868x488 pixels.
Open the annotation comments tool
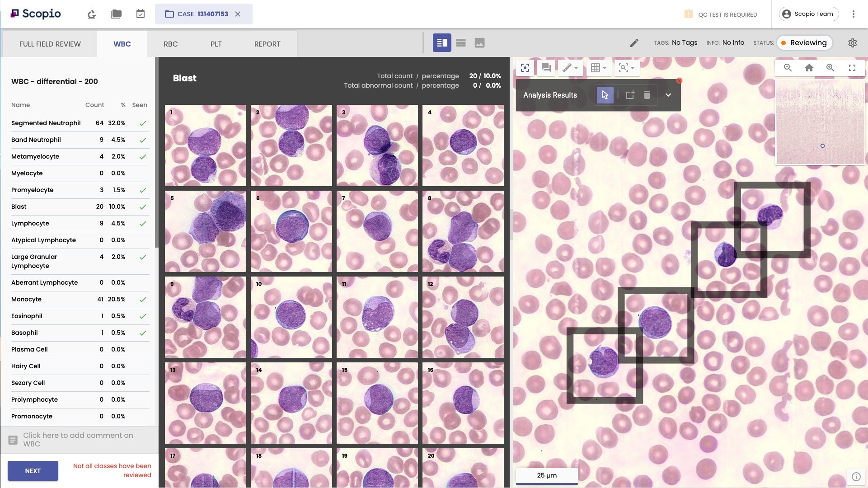click(x=546, y=68)
